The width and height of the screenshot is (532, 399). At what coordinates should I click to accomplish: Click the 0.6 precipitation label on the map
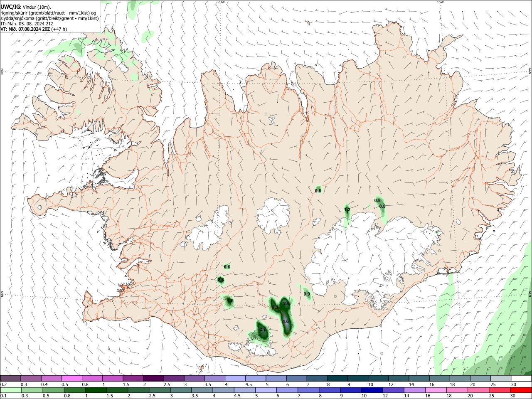[227, 267]
